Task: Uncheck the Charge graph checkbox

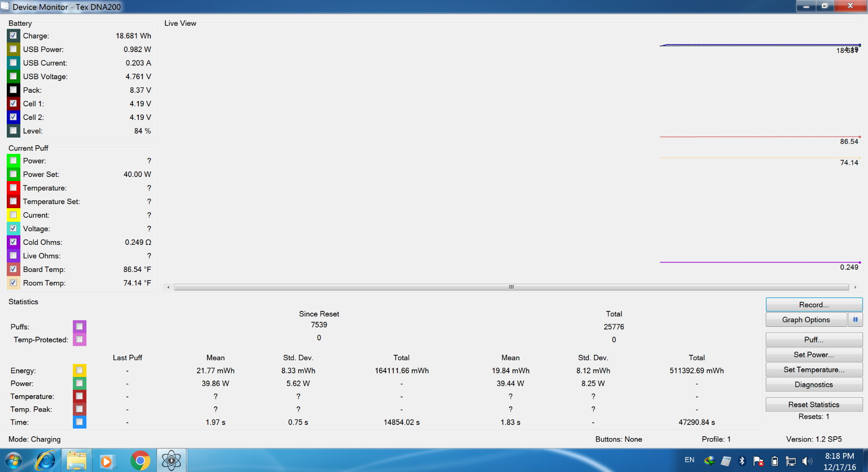Action: (x=14, y=36)
